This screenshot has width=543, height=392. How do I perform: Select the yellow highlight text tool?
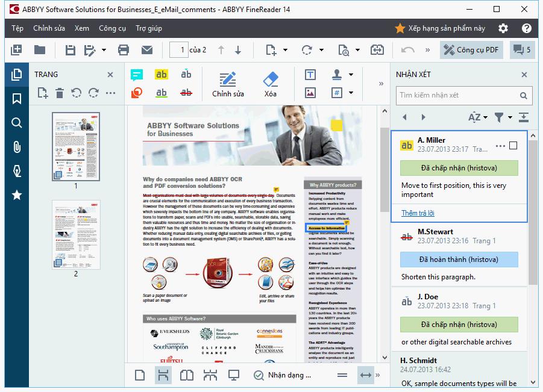tap(162, 75)
